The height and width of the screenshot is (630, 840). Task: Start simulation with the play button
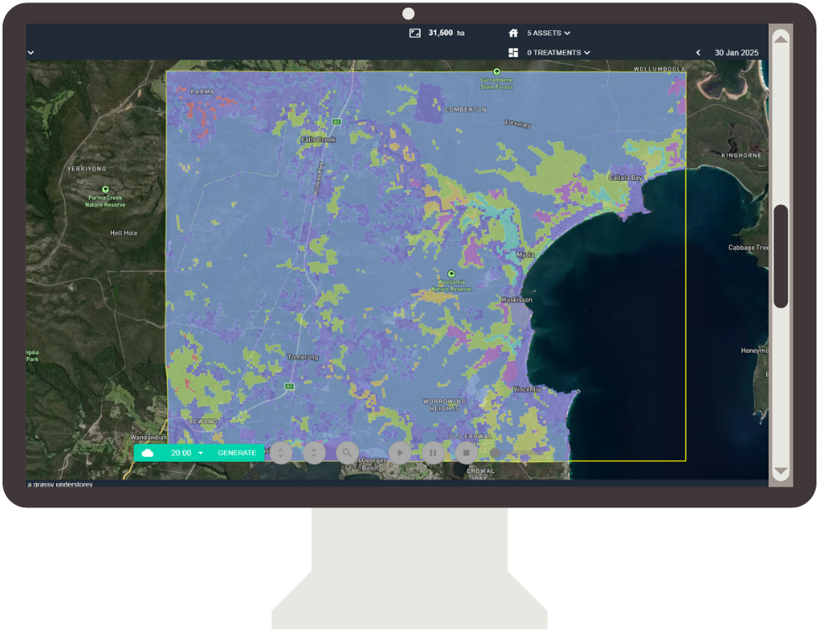click(400, 453)
